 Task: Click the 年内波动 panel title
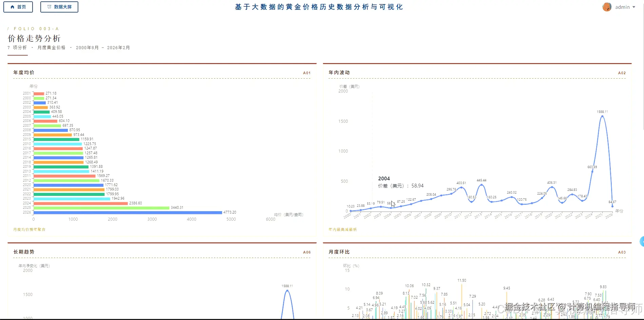pos(339,73)
